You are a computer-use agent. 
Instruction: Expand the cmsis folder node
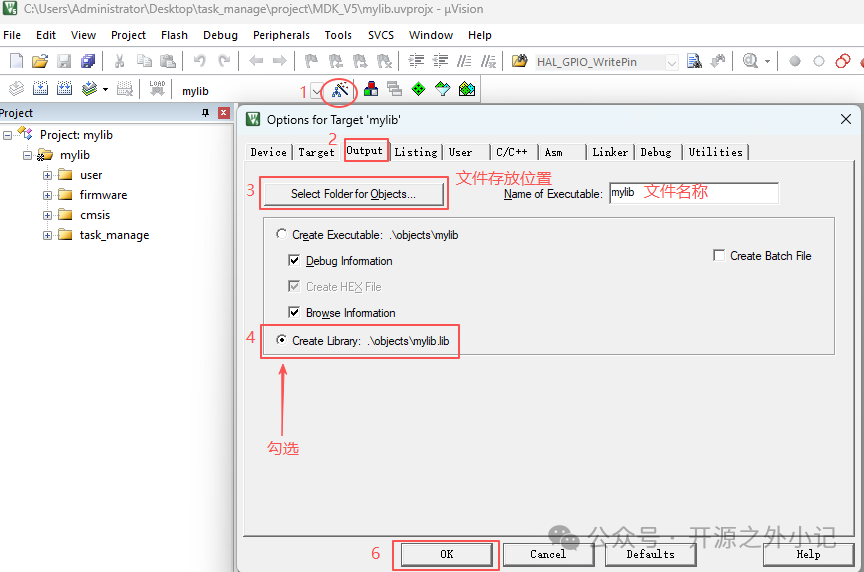pyautogui.click(x=47, y=215)
